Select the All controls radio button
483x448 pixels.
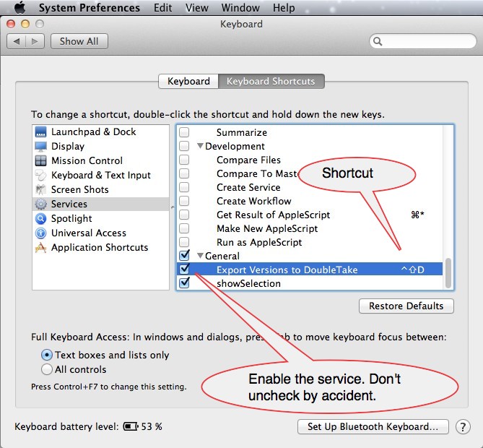tap(47, 369)
